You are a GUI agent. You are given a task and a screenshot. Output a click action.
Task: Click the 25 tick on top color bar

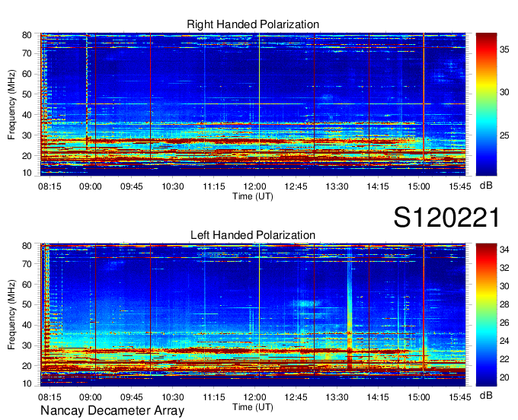click(x=504, y=135)
